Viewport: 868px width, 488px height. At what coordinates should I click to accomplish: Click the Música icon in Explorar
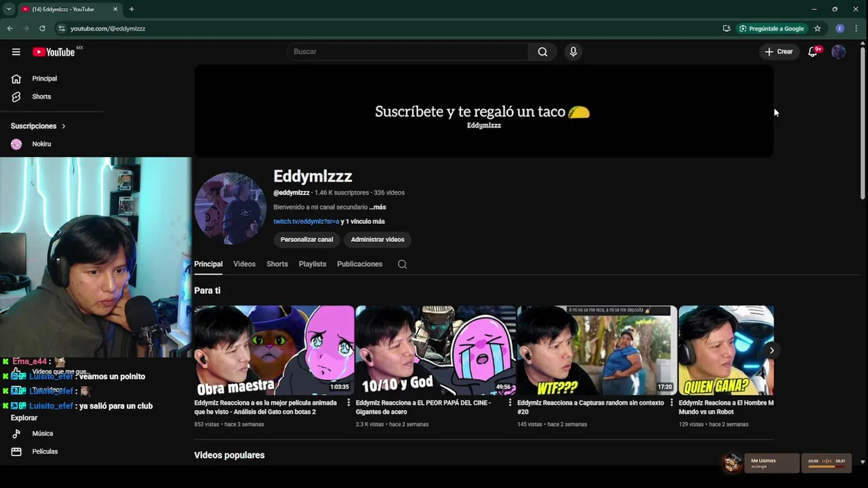coord(16,433)
